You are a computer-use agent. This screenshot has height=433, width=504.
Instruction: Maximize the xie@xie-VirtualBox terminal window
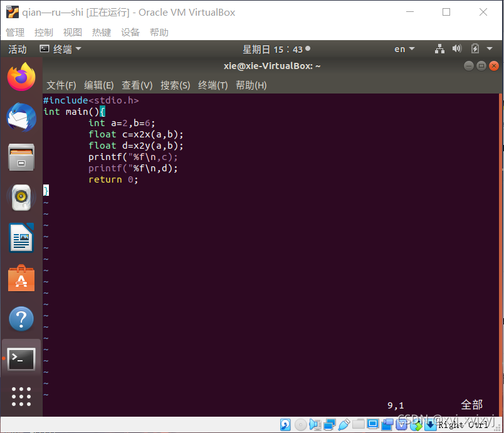(x=481, y=66)
